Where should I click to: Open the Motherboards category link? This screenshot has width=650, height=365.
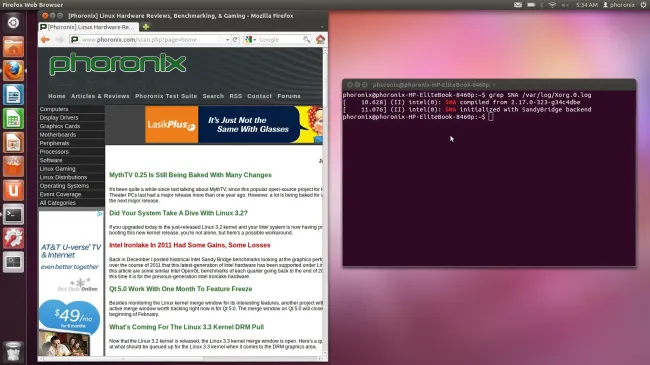point(58,134)
